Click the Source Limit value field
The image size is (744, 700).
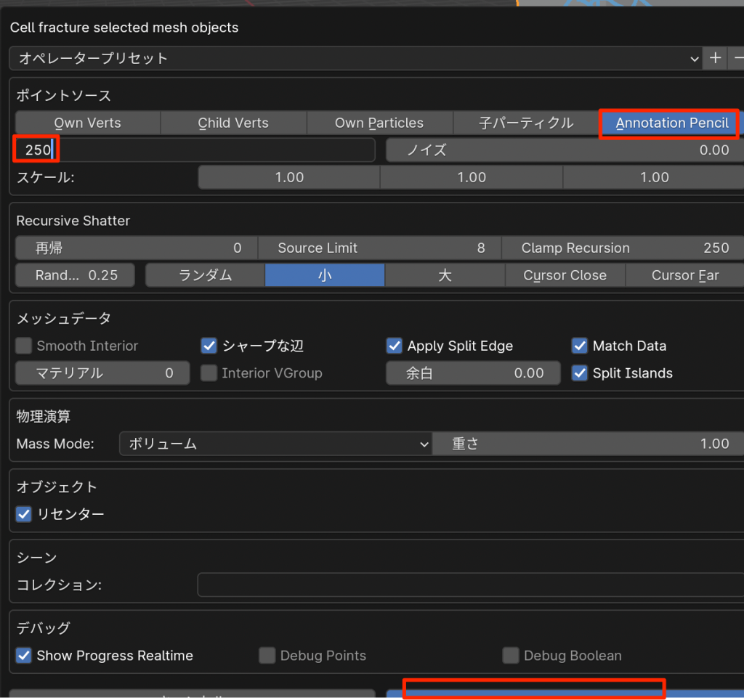click(379, 248)
